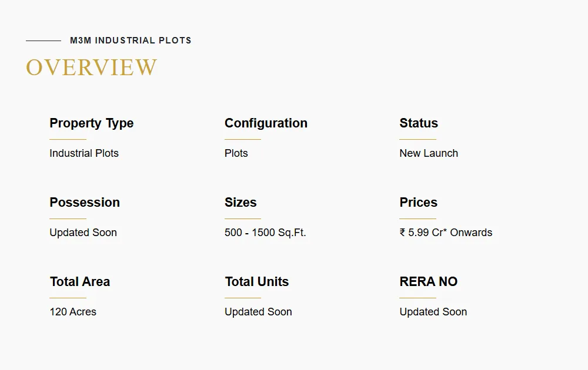Viewport: 588px width, 370px height.
Task: Select the Prices heading
Action: click(418, 203)
